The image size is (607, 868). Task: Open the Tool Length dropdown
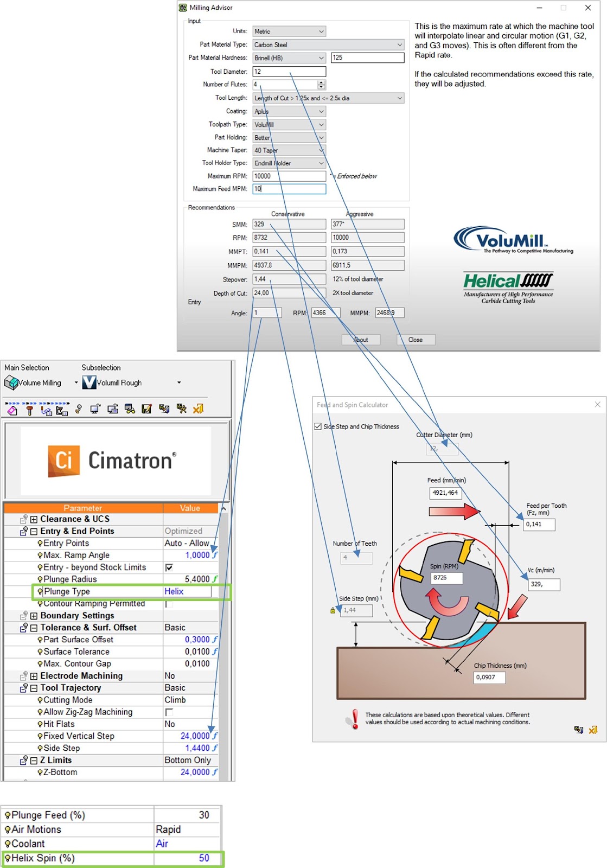pos(329,98)
